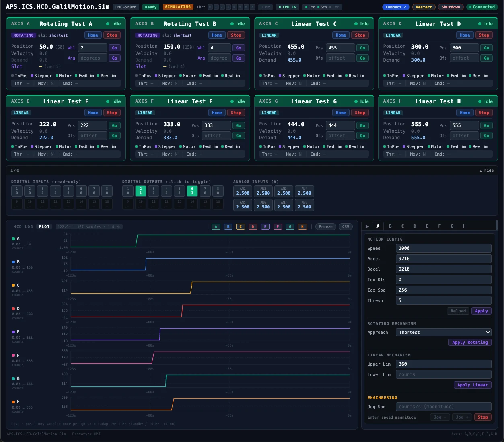This screenshot has width=504, height=442.
Task: Open axis E config tab
Action: [427, 226]
